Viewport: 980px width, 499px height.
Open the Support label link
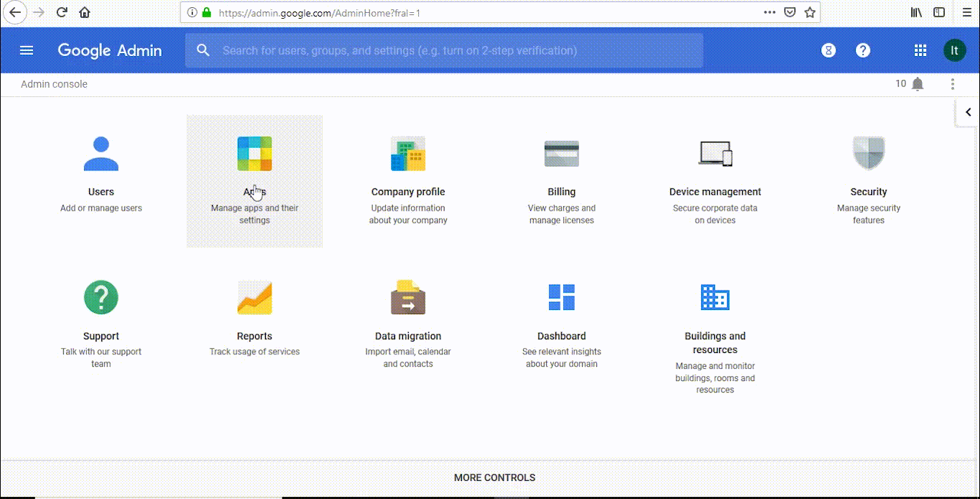[x=101, y=336]
